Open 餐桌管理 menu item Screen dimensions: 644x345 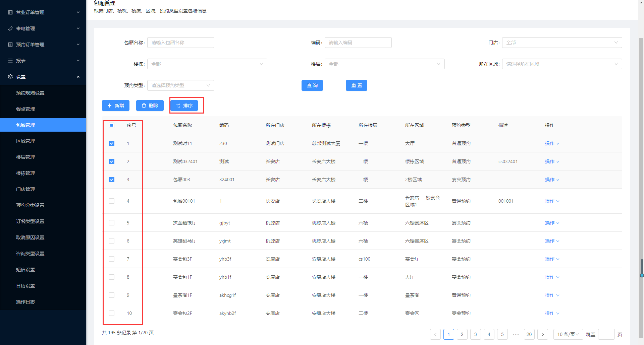point(43,109)
